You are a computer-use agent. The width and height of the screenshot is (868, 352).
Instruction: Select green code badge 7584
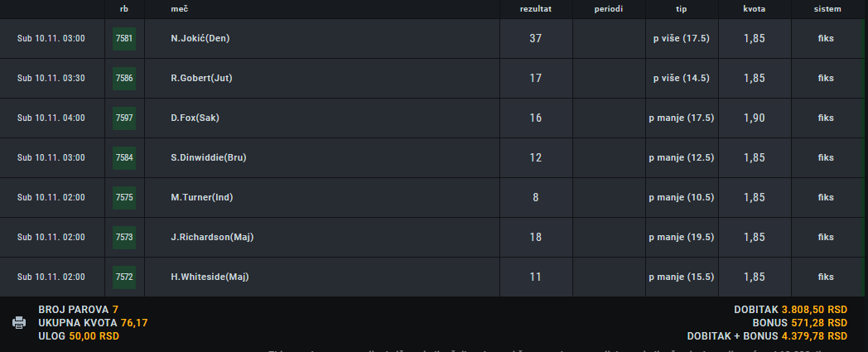tap(124, 157)
